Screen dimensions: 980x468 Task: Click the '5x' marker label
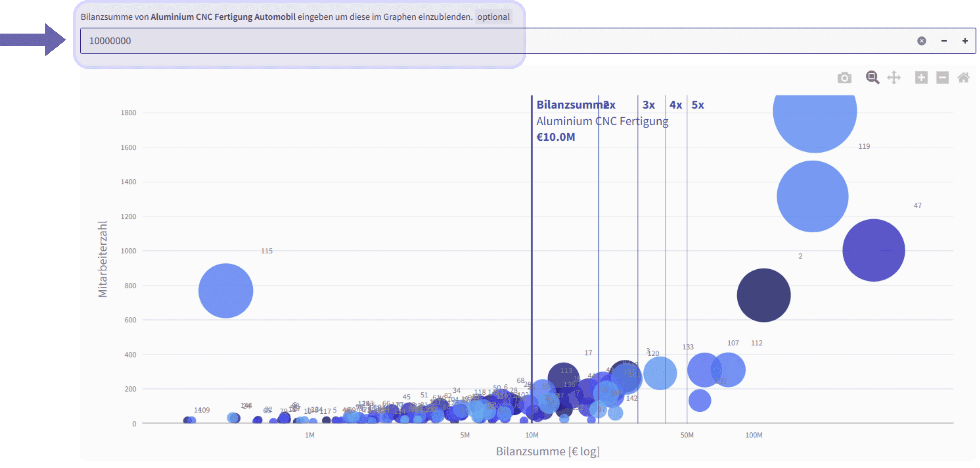tap(698, 105)
